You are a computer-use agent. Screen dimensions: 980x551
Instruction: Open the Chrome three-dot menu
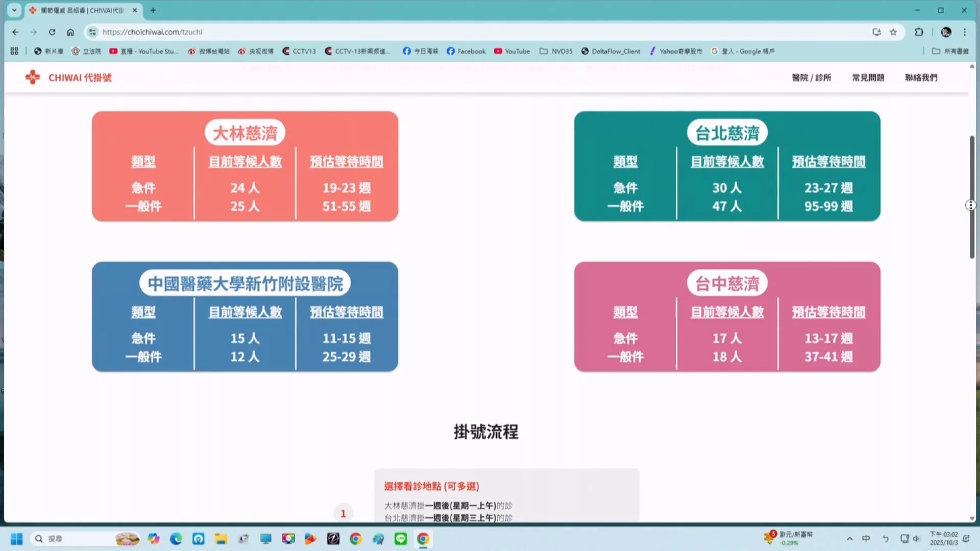click(x=965, y=32)
